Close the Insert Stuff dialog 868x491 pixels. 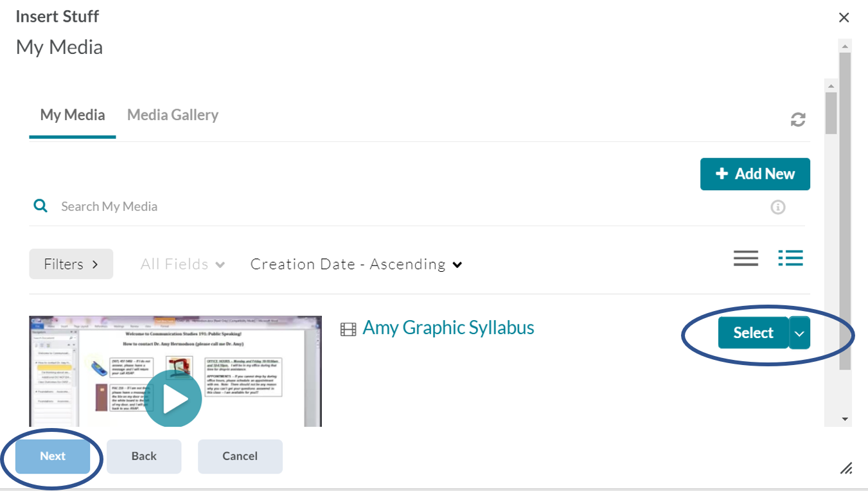point(844,18)
